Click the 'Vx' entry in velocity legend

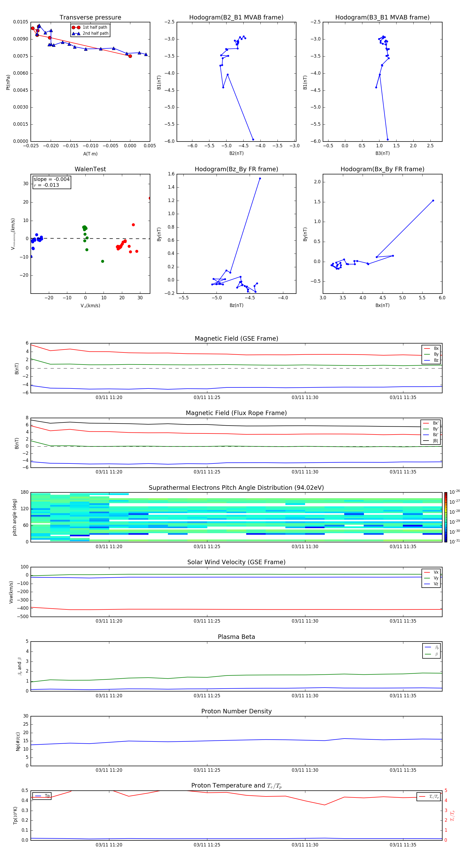pyautogui.click(x=431, y=572)
